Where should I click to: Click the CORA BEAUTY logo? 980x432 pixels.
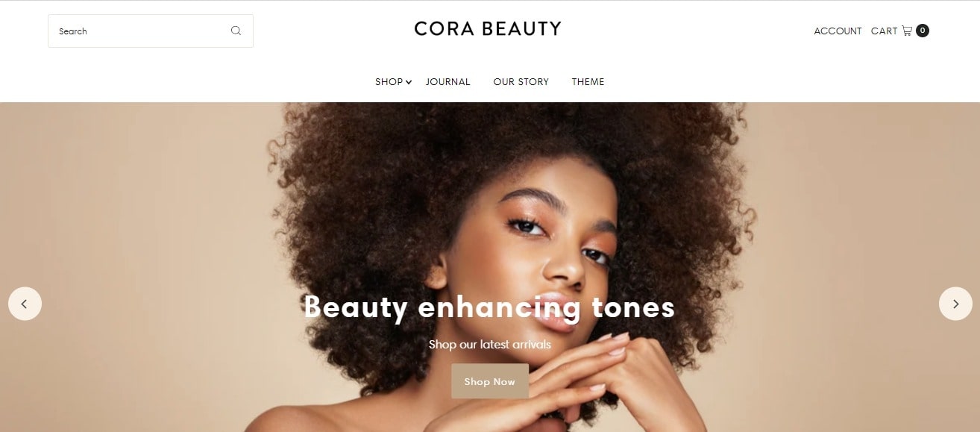[488, 29]
